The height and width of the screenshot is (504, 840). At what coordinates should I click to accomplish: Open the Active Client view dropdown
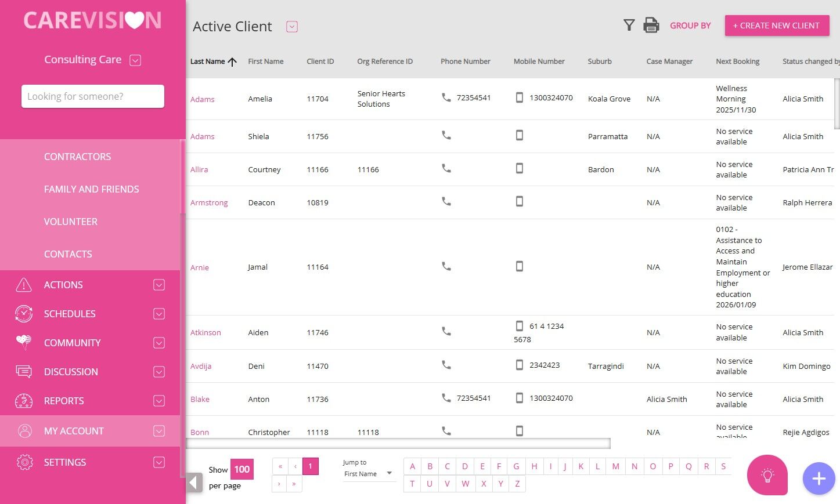(x=292, y=27)
